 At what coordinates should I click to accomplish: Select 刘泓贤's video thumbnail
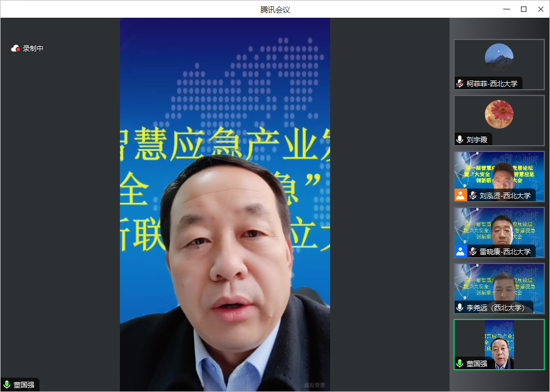point(499,171)
